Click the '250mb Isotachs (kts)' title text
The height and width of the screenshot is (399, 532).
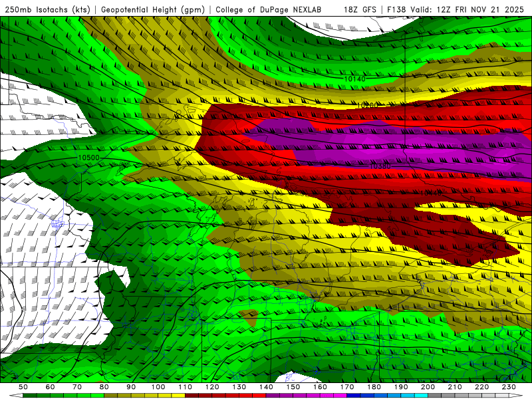click(48, 10)
